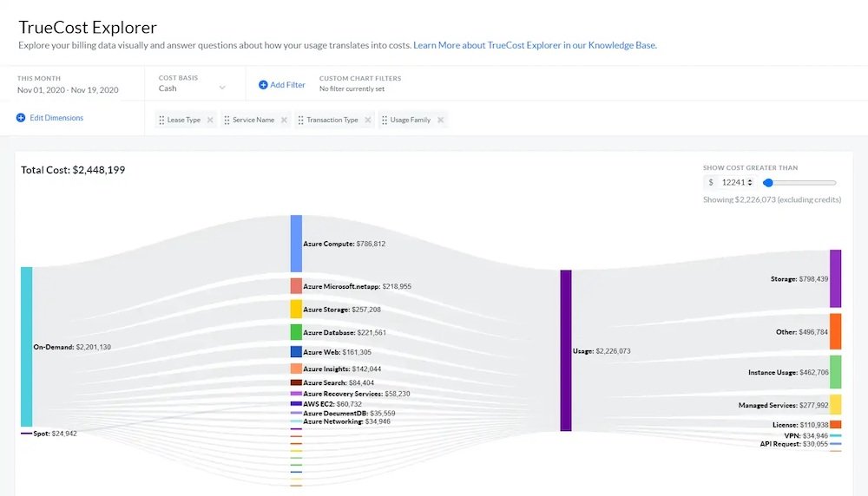Screen dimensions: 868x496
Task: Click the cost threshold stepper arrows
Action: [750, 182]
